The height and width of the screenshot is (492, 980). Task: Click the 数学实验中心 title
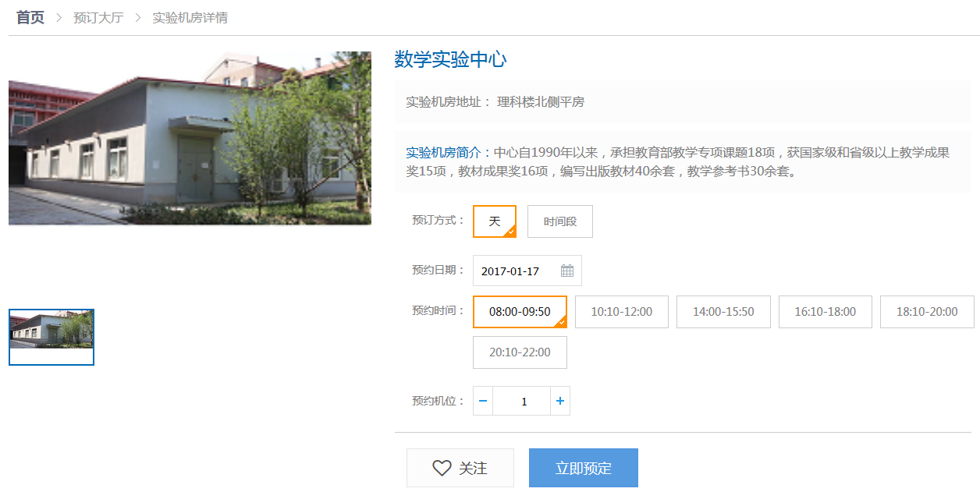tap(450, 59)
